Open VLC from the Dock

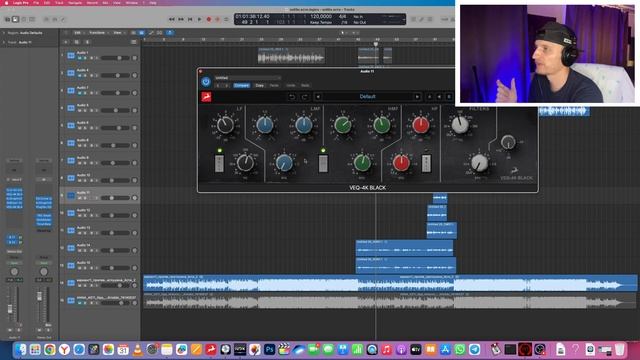(138, 349)
